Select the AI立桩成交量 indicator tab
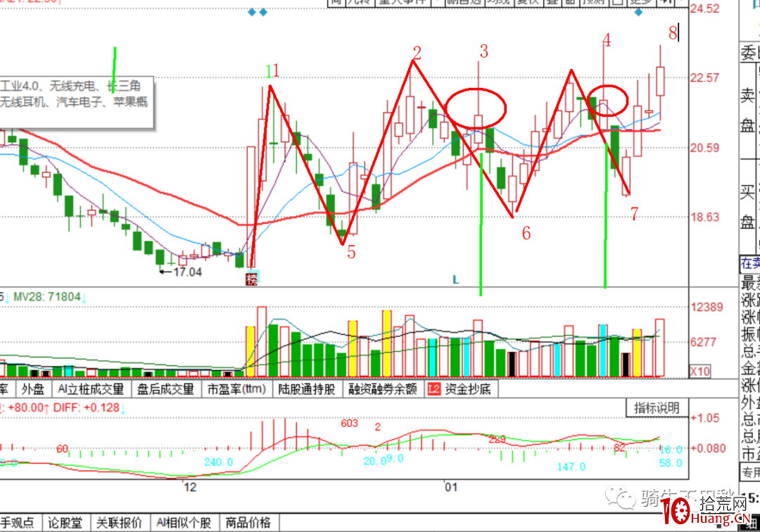 pos(91,389)
